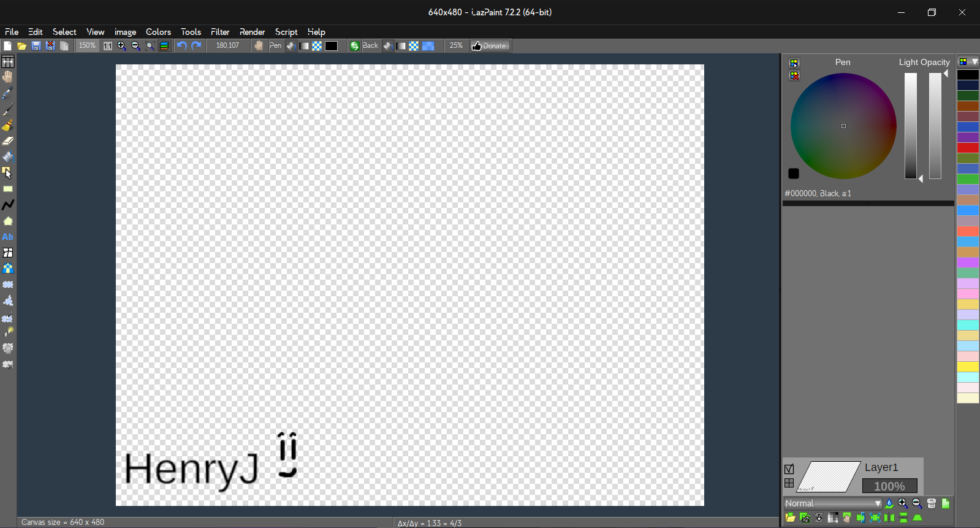Select the Hand pan tool in left toolbox
This screenshot has height=528, width=980.
point(8,77)
